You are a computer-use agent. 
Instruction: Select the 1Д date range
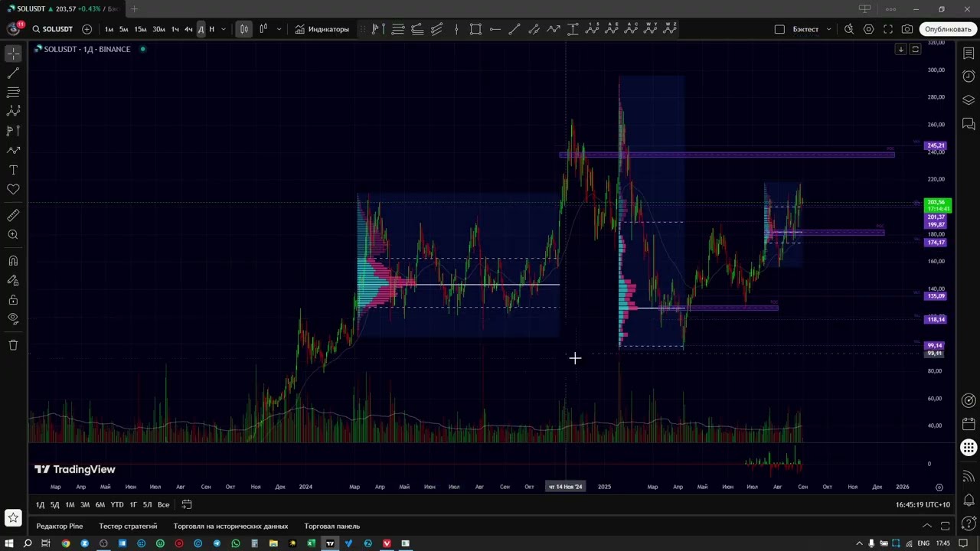click(41, 504)
